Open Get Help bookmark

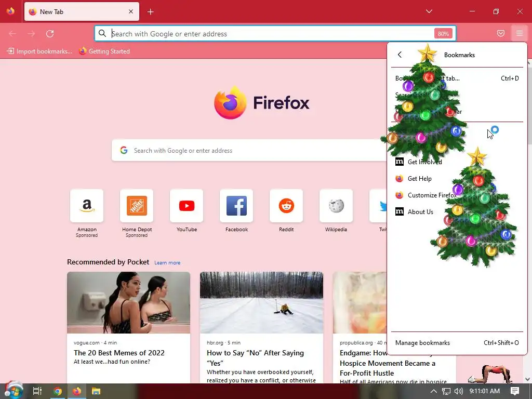click(457, 179)
